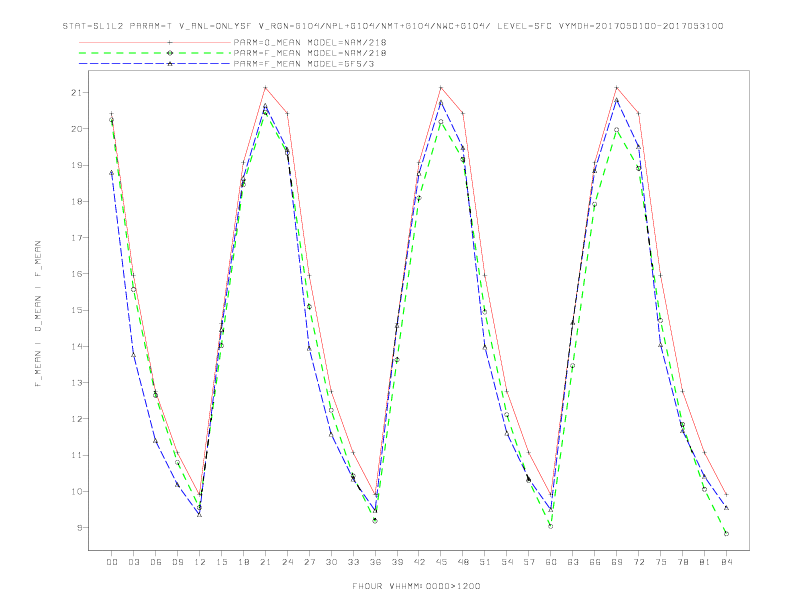Click x-axis tick label 48
Viewport: 792px width, 612px height.
pos(463,562)
